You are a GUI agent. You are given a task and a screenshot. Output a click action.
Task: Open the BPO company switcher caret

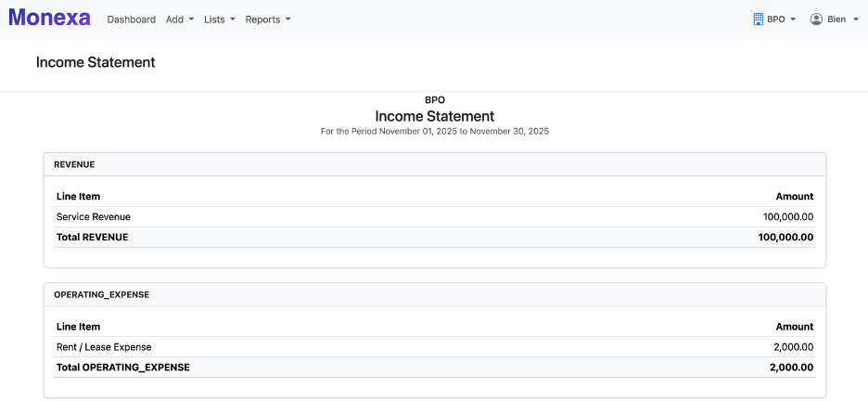793,19
